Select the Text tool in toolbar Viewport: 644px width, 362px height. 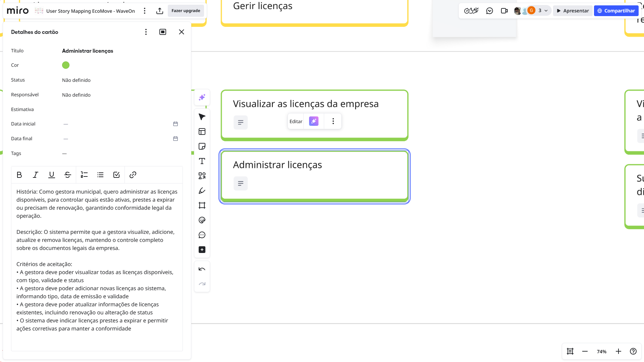pyautogui.click(x=202, y=161)
